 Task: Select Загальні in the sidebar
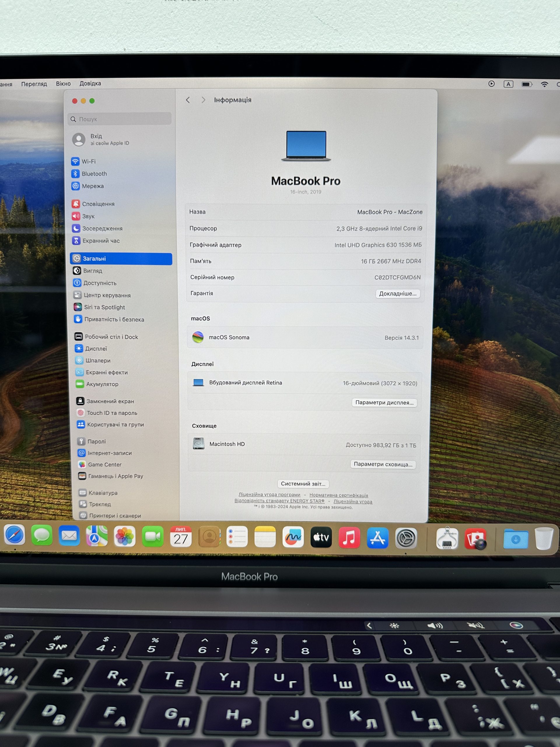pyautogui.click(x=121, y=259)
